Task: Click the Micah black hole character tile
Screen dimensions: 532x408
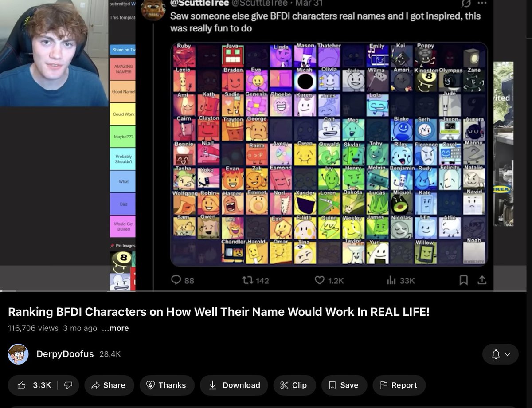Action: (x=305, y=81)
